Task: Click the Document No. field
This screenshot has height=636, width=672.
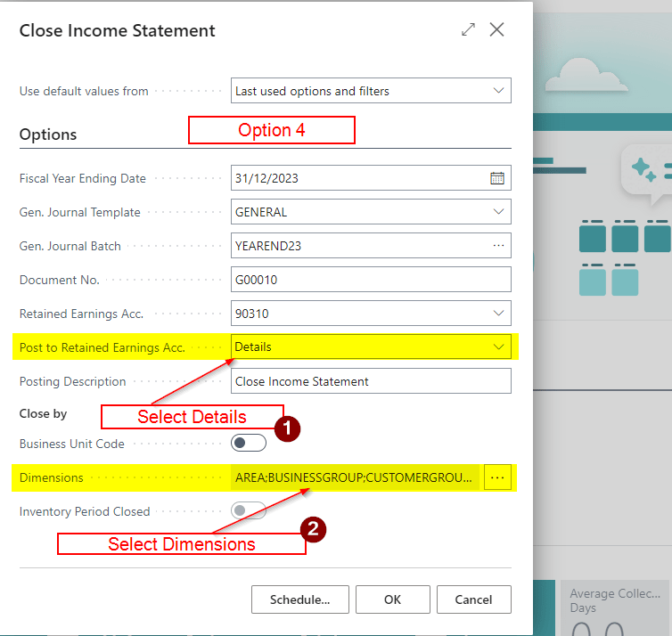Action: [370, 280]
